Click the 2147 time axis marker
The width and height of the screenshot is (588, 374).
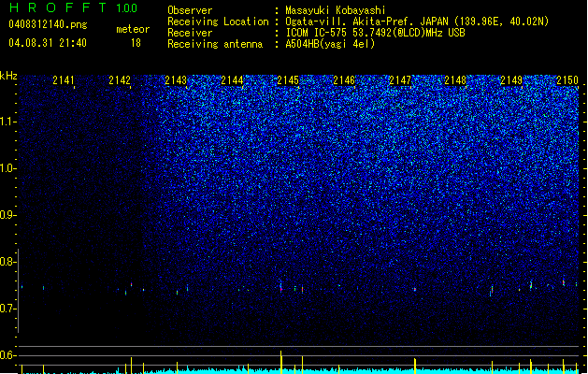[x=400, y=80]
